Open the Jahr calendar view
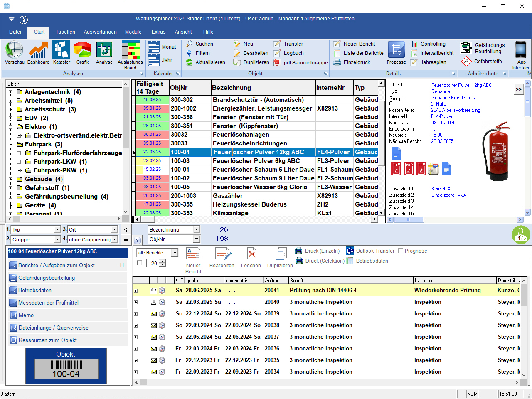 point(160,60)
